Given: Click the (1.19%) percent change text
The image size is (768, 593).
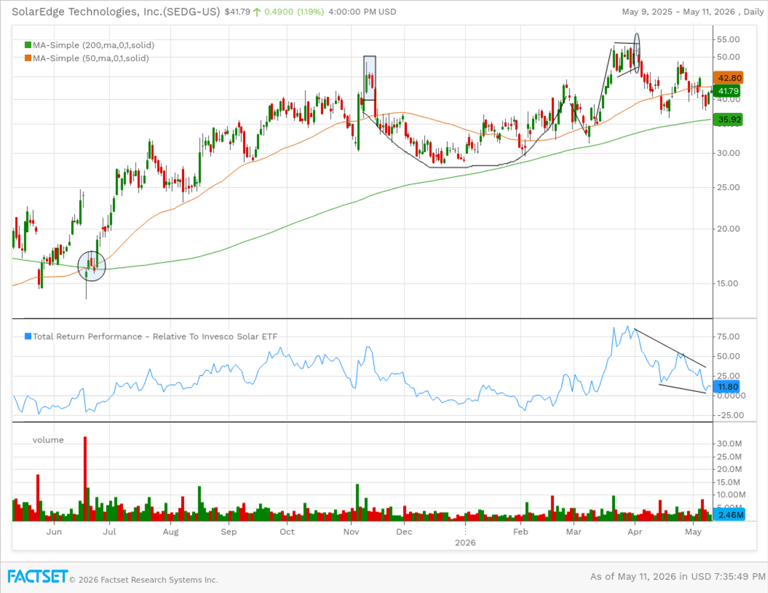Looking at the screenshot, I should pyautogui.click(x=311, y=12).
